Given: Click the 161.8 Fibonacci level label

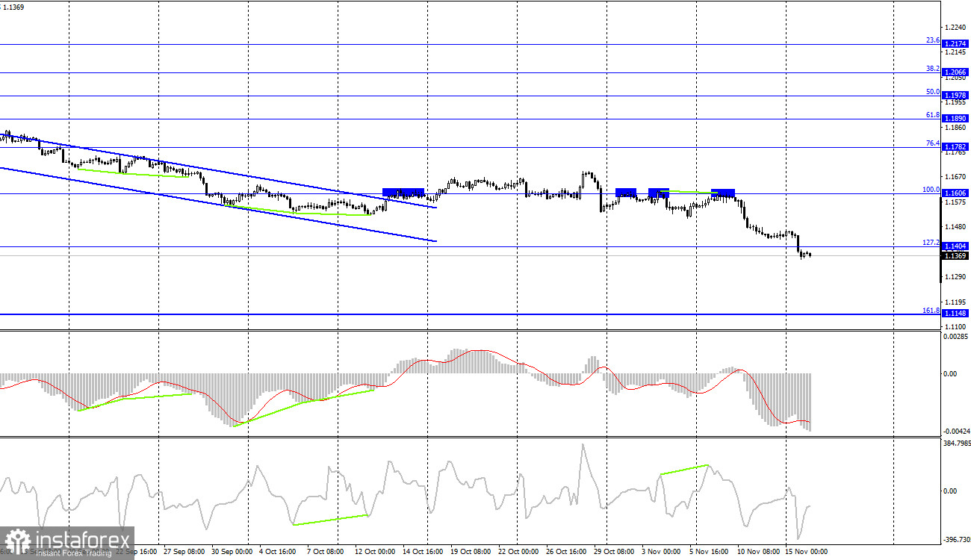Looking at the screenshot, I should pyautogui.click(x=931, y=310).
